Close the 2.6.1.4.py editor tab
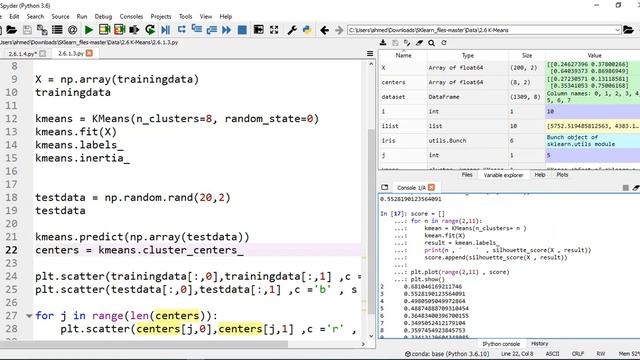The width and height of the screenshot is (640, 360). tap(42, 53)
